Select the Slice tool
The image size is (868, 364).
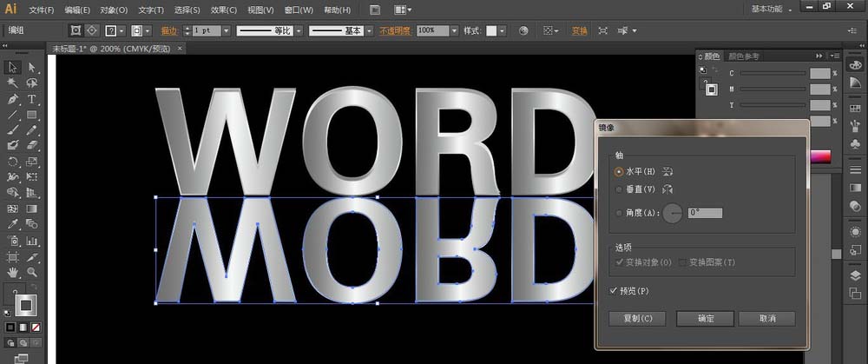click(32, 257)
